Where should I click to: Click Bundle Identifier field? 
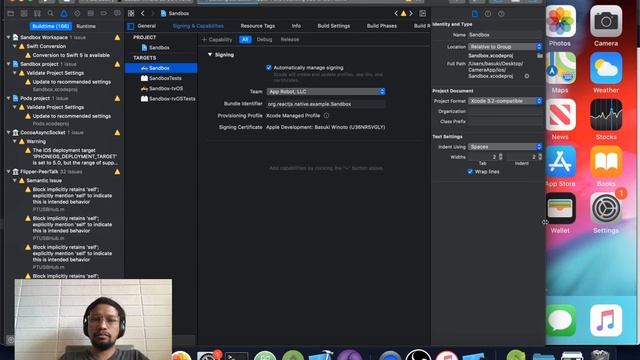point(326,104)
